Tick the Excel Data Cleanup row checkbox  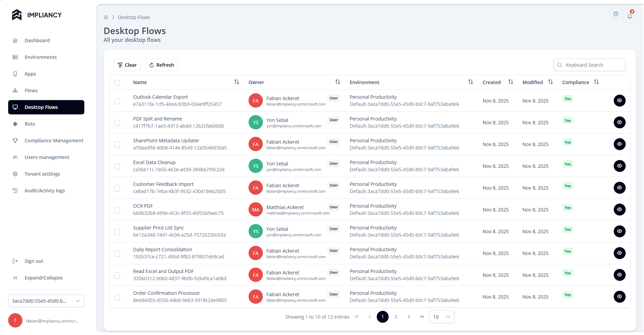point(117,166)
